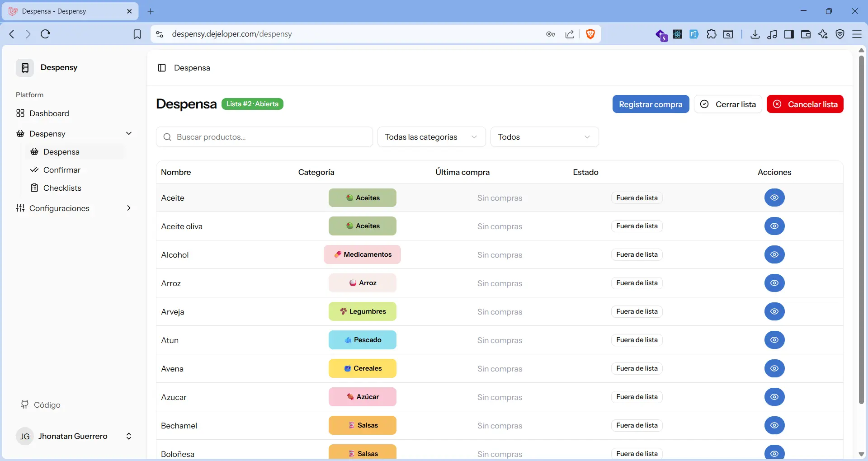Click Nombre column header
Image resolution: width=868 pixels, height=461 pixels.
176,172
